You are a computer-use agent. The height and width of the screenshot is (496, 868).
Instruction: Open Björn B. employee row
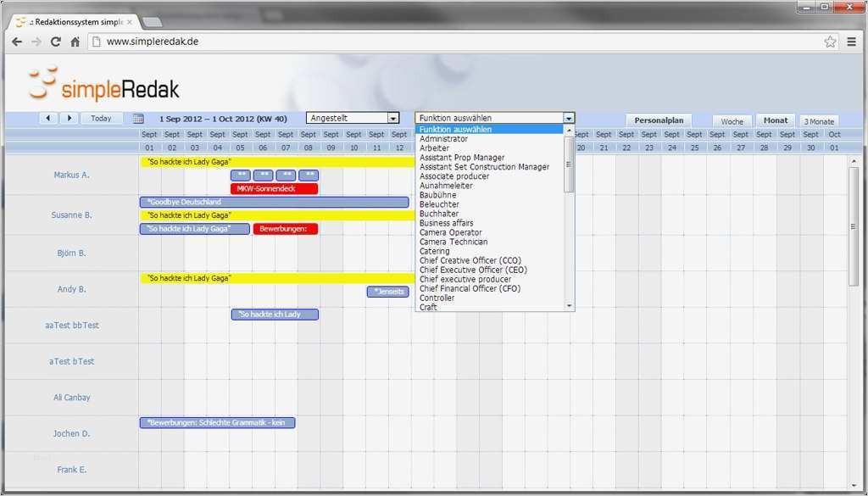pyautogui.click(x=71, y=253)
